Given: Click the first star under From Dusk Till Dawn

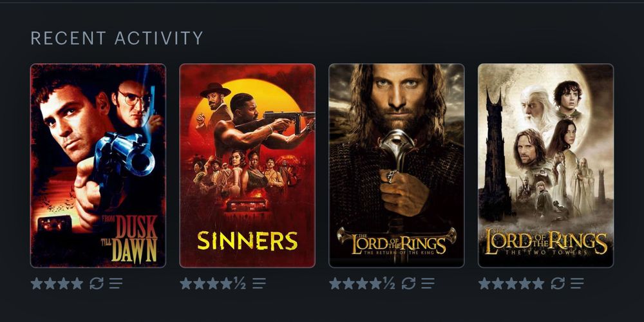Looking at the screenshot, I should pos(37,283).
